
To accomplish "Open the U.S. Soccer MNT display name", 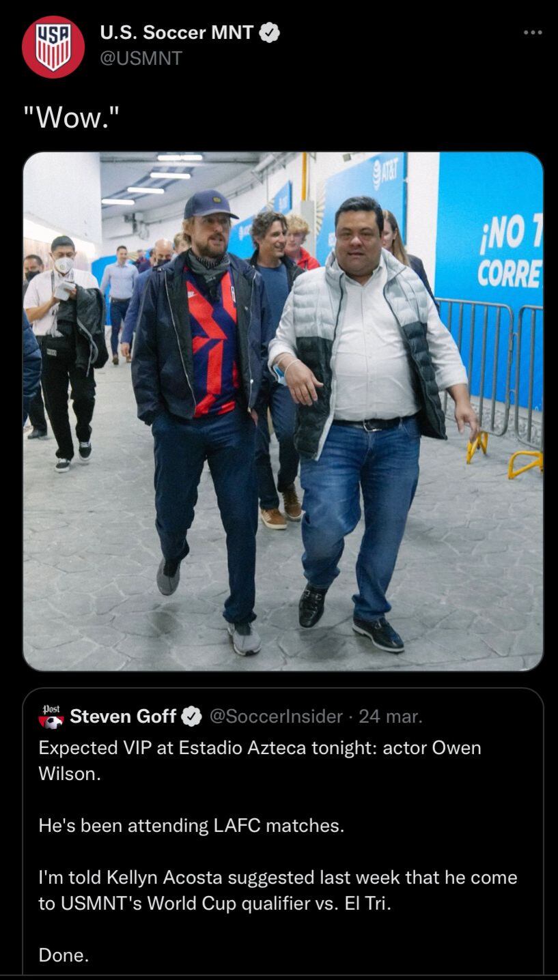I will (x=177, y=32).
